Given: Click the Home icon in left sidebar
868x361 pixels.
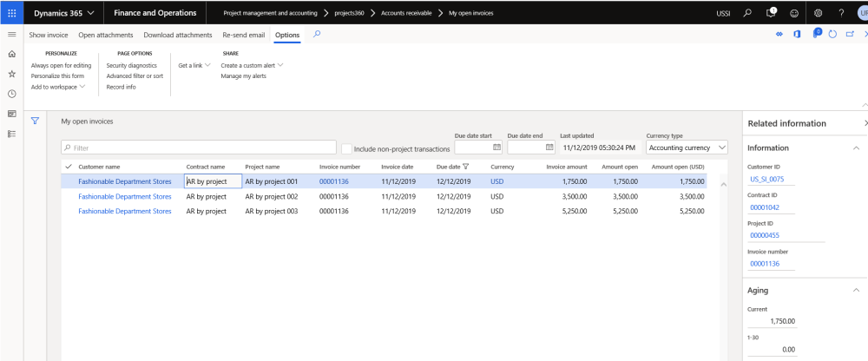Looking at the screenshot, I should pyautogui.click(x=11, y=54).
